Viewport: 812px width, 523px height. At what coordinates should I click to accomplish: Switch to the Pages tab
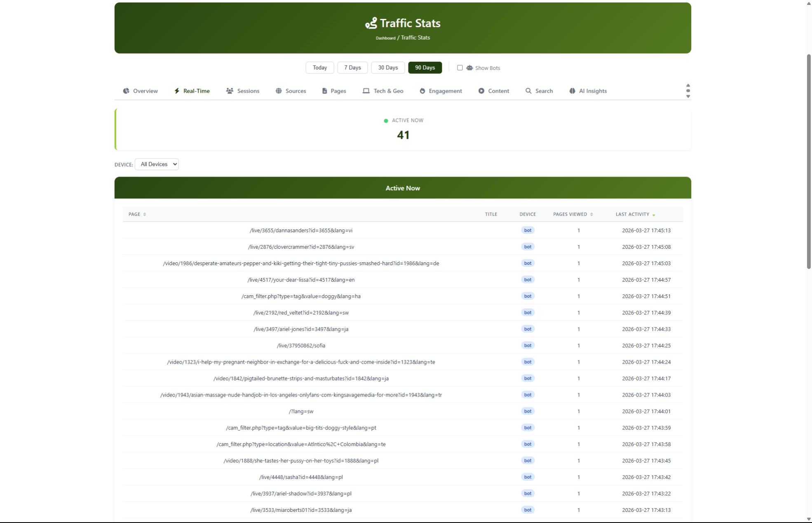click(338, 91)
